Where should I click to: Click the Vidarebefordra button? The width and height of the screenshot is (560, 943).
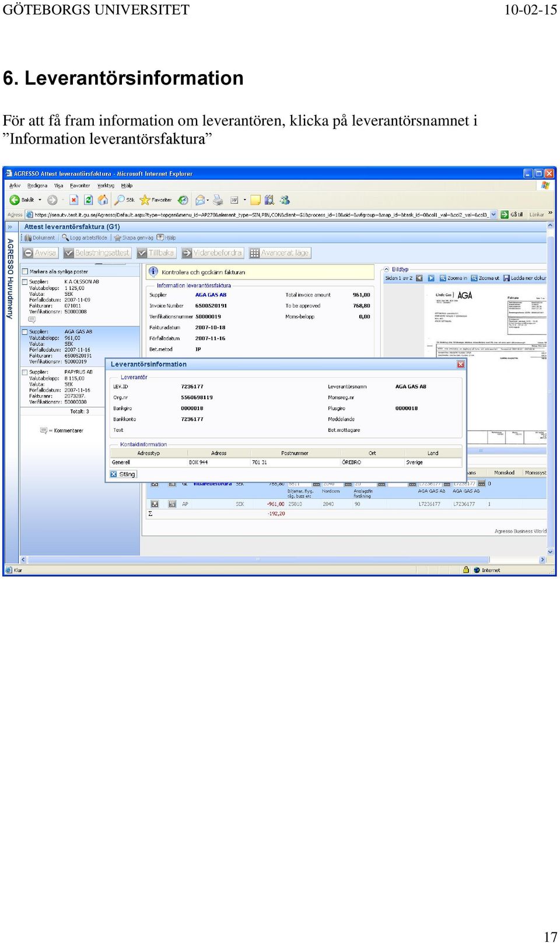(x=212, y=253)
